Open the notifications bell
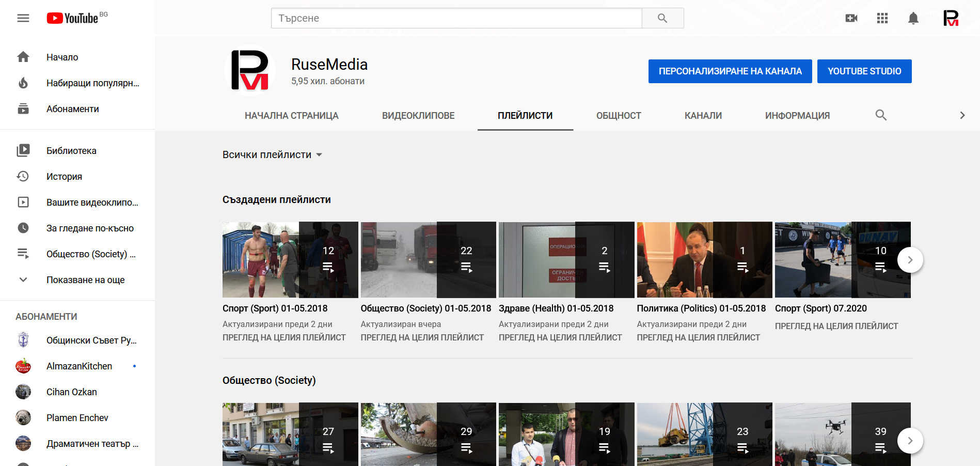This screenshot has width=980, height=466. pyautogui.click(x=913, y=18)
